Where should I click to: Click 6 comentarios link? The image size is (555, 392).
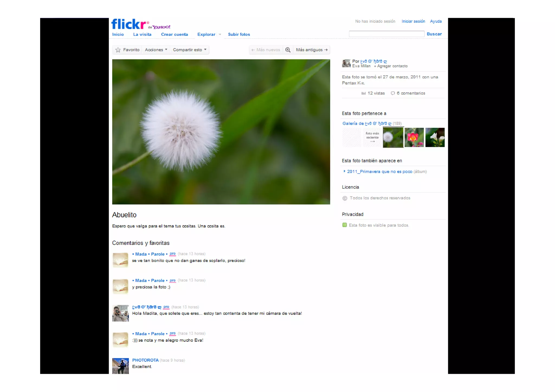(411, 93)
